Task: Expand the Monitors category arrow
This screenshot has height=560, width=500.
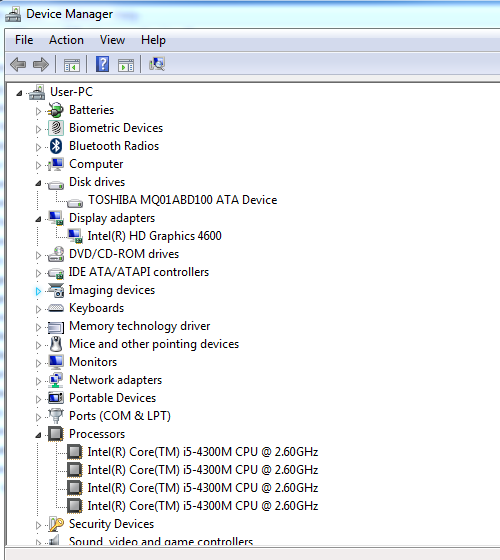Action: 38,363
